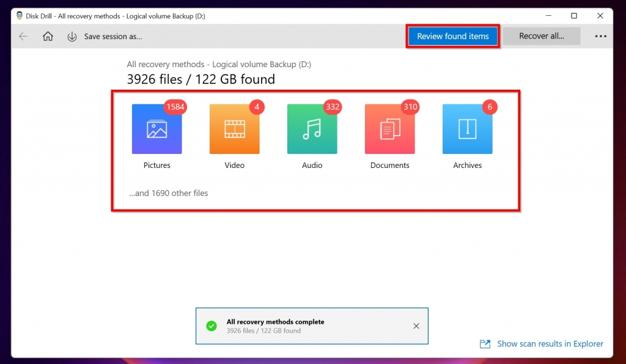Open the Pictures recovery category icon

[x=157, y=128]
